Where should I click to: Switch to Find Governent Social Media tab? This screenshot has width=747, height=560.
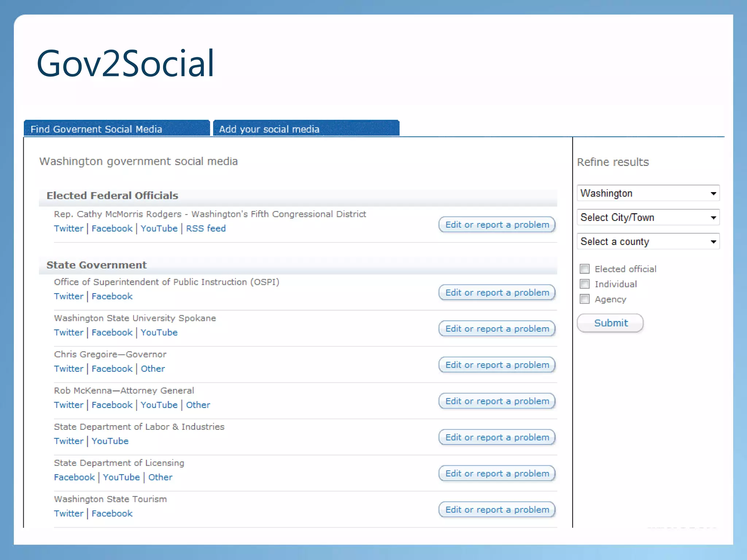117,129
